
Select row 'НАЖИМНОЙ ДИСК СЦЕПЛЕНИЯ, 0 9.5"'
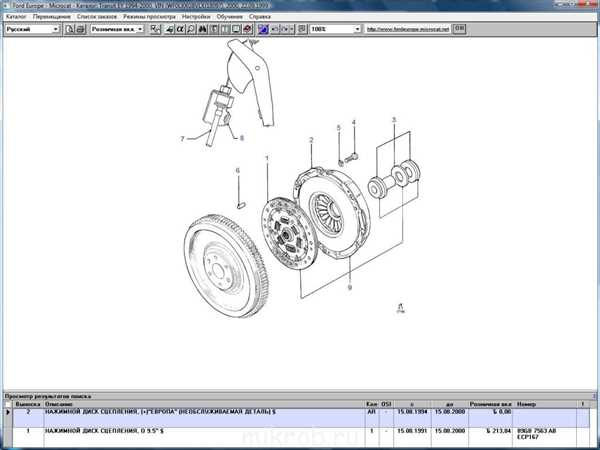pyautogui.click(x=300, y=437)
